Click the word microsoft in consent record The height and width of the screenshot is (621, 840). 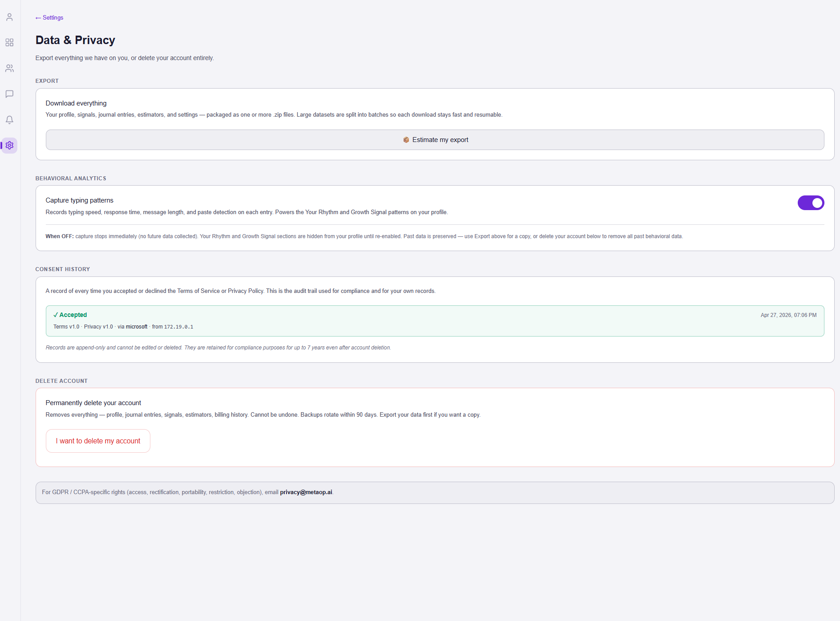[x=137, y=327]
